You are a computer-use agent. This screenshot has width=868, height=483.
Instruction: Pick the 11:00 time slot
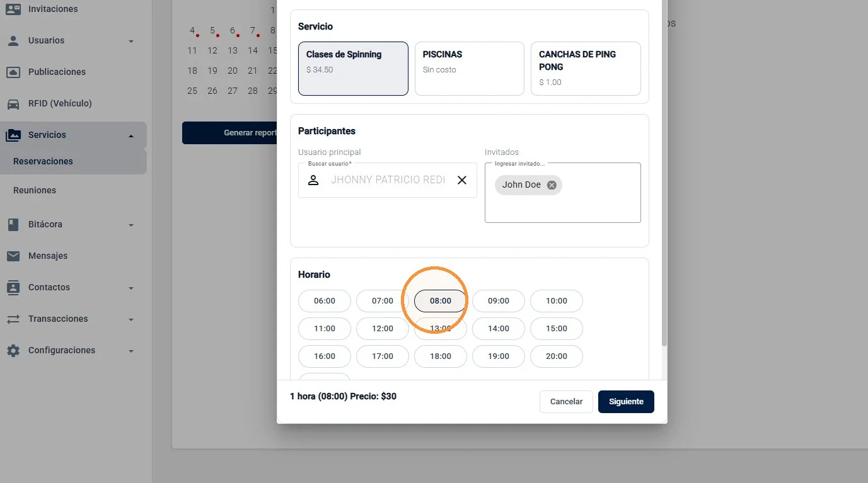pyautogui.click(x=325, y=329)
